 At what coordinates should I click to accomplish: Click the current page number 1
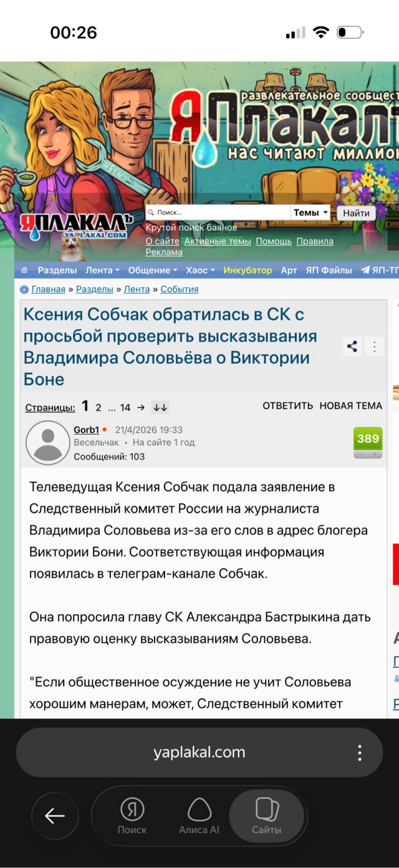point(85,407)
